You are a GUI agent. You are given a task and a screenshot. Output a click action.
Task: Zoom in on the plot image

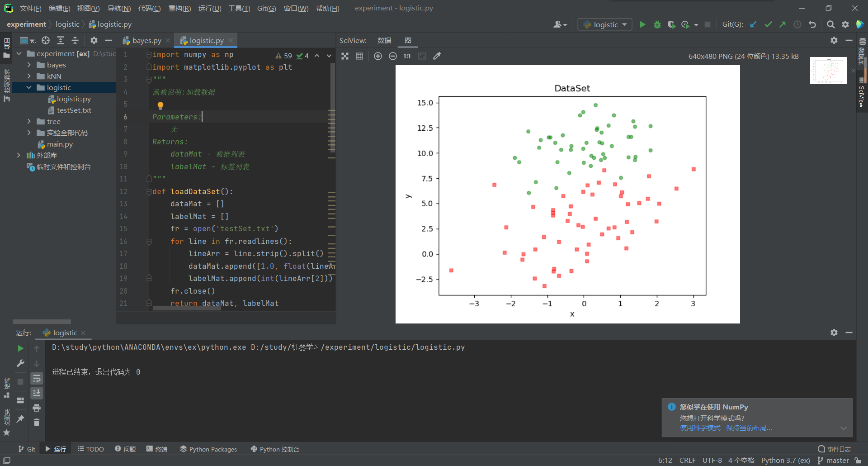(x=378, y=56)
